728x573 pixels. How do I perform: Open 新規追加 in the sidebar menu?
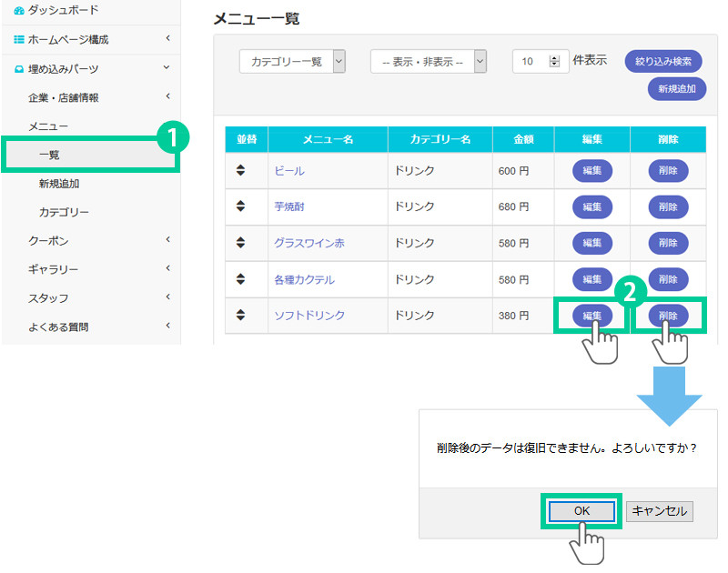coord(59,184)
